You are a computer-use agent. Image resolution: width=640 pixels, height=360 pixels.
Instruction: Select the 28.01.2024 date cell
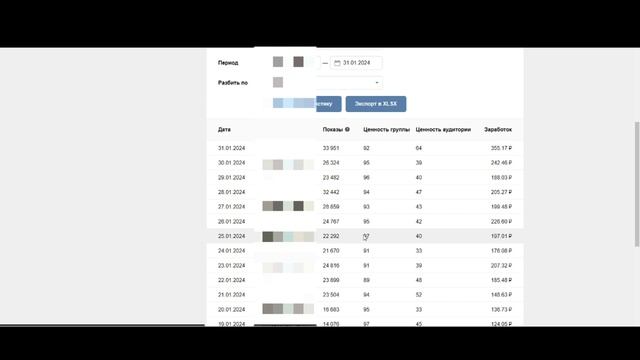pyautogui.click(x=231, y=192)
